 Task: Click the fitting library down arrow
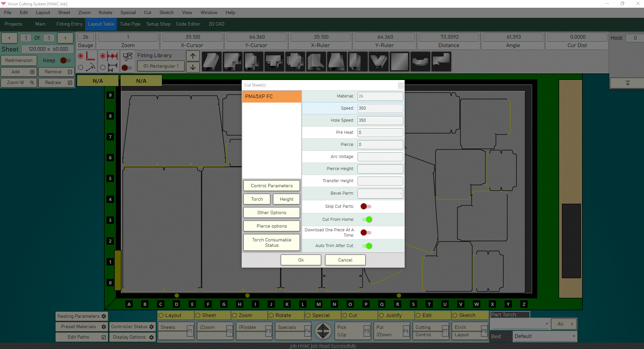tap(193, 67)
